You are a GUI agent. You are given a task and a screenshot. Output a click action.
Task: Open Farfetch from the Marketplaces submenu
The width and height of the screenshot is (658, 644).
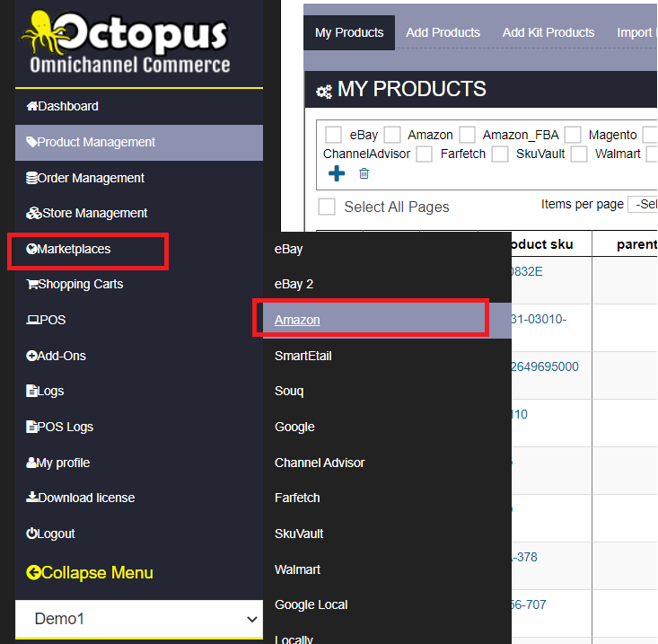(x=297, y=498)
